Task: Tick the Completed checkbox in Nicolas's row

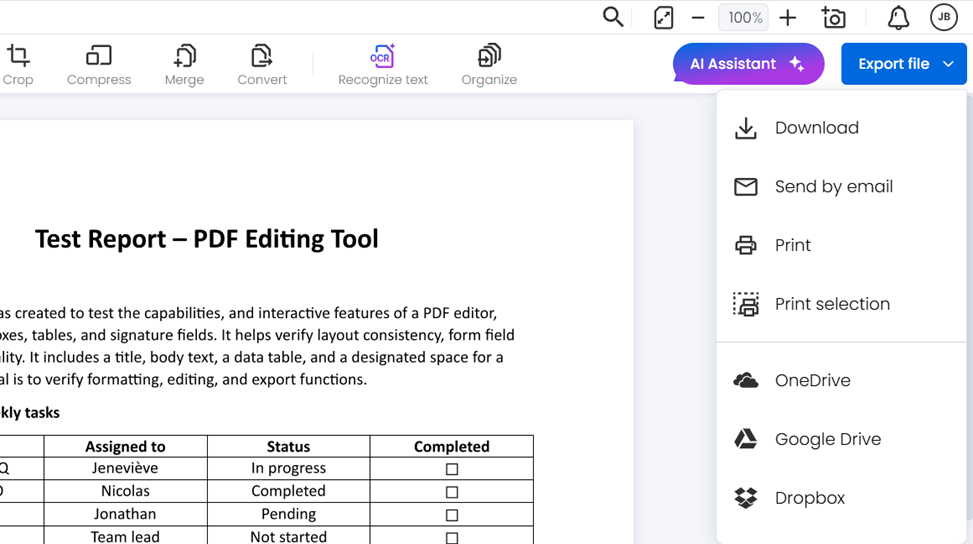Action: click(x=452, y=493)
